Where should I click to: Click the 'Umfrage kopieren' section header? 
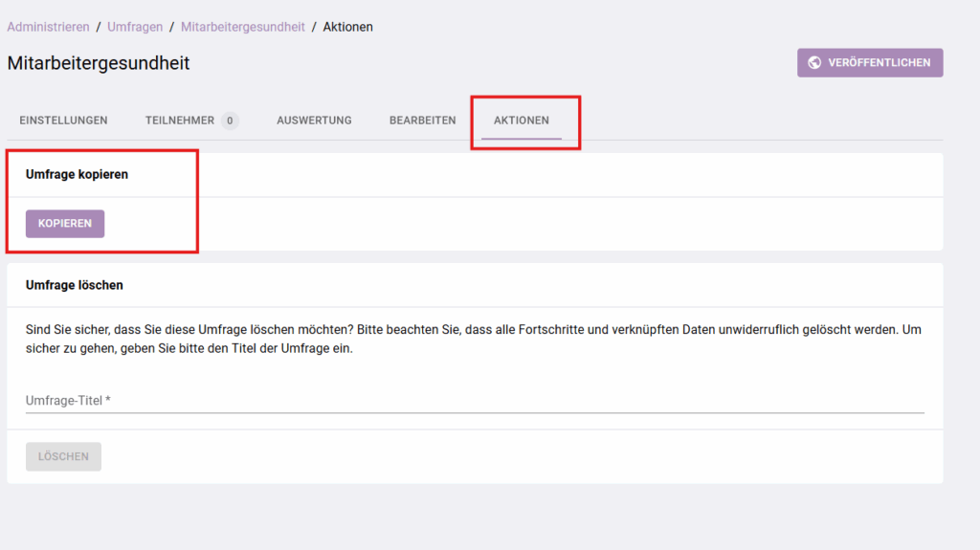77,175
